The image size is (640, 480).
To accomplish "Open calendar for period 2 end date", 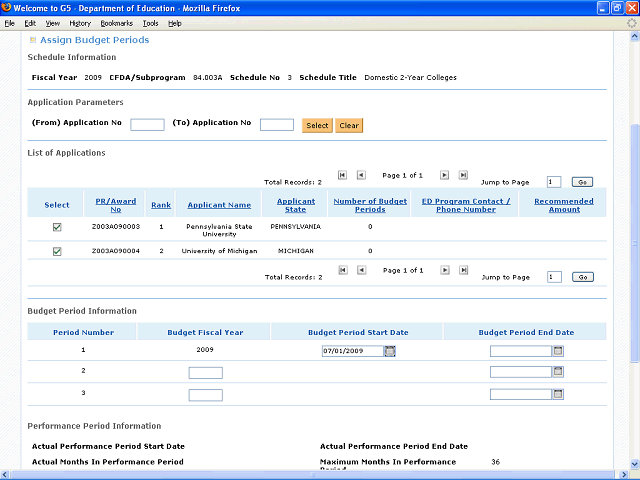I will click(559, 372).
